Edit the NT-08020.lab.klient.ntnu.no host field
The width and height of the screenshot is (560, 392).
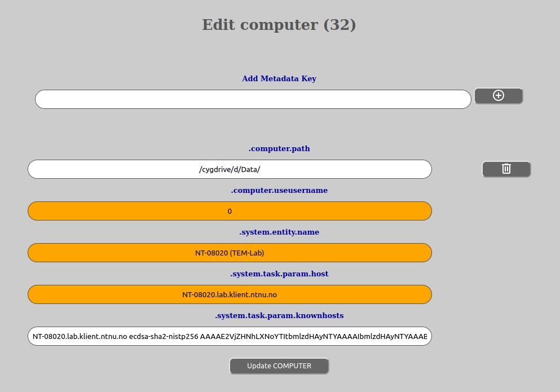230,295
